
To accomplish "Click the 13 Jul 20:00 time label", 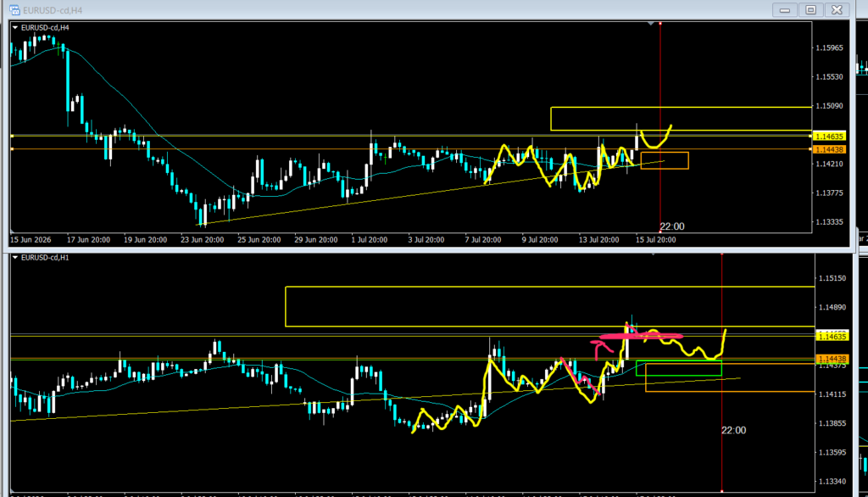I will [x=599, y=240].
